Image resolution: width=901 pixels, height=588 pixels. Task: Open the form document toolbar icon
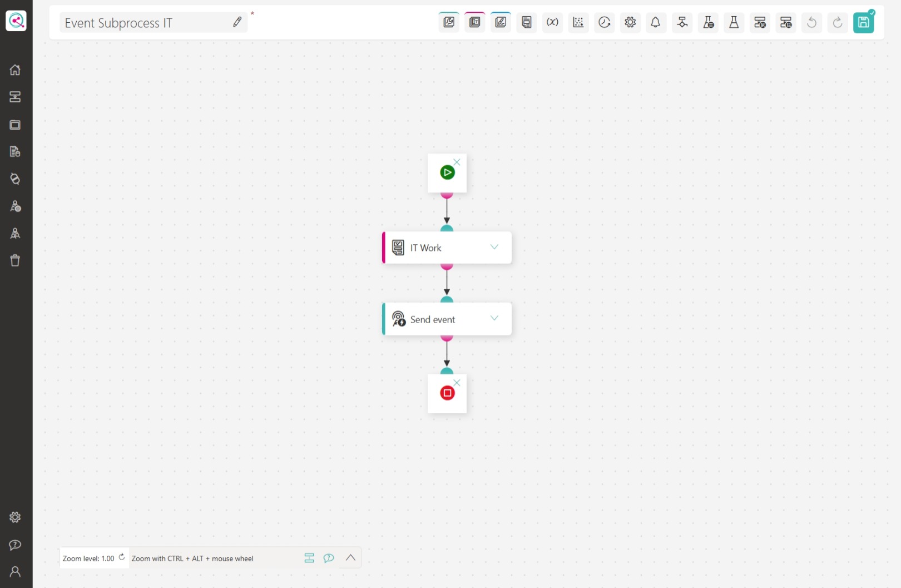526,22
